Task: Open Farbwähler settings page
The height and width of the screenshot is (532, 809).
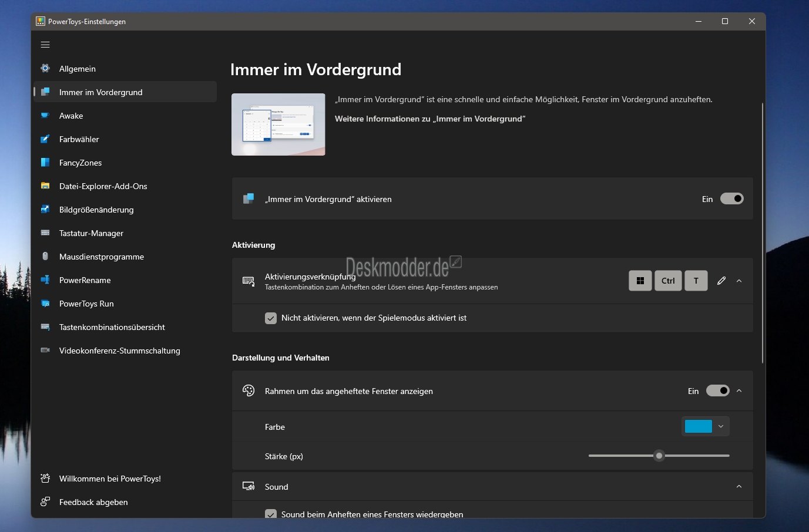Action: coord(125,139)
